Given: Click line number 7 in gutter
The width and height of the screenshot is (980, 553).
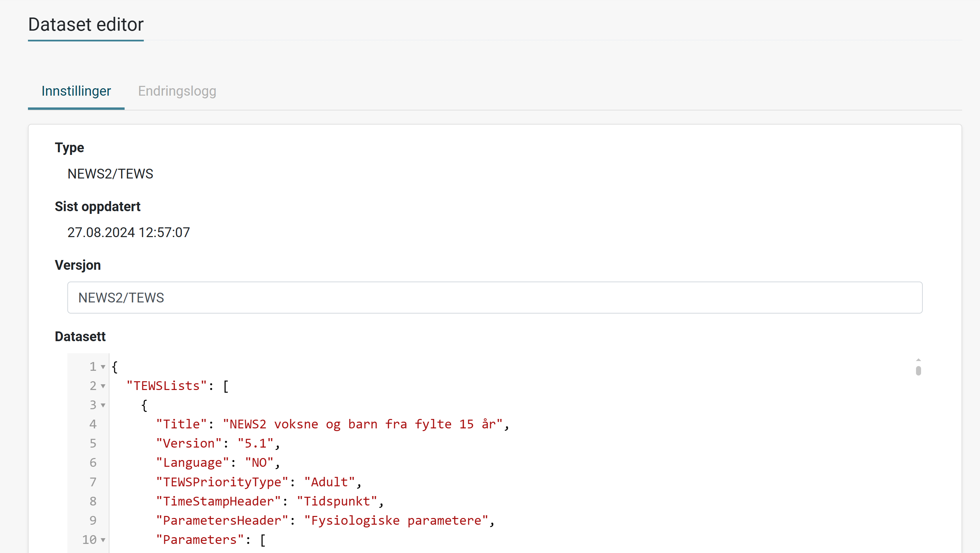Looking at the screenshot, I should (93, 482).
